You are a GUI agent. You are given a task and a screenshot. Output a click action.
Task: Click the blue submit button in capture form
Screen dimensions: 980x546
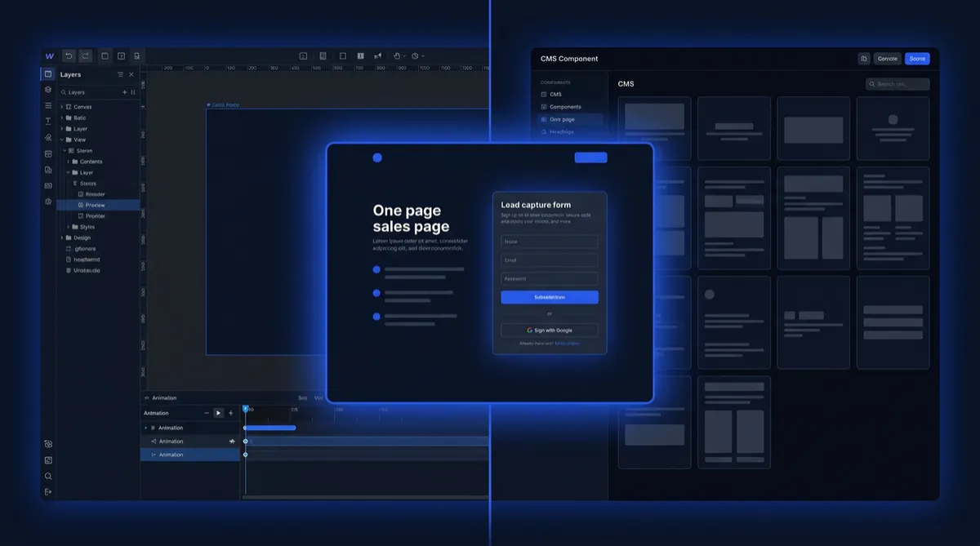[x=550, y=297]
